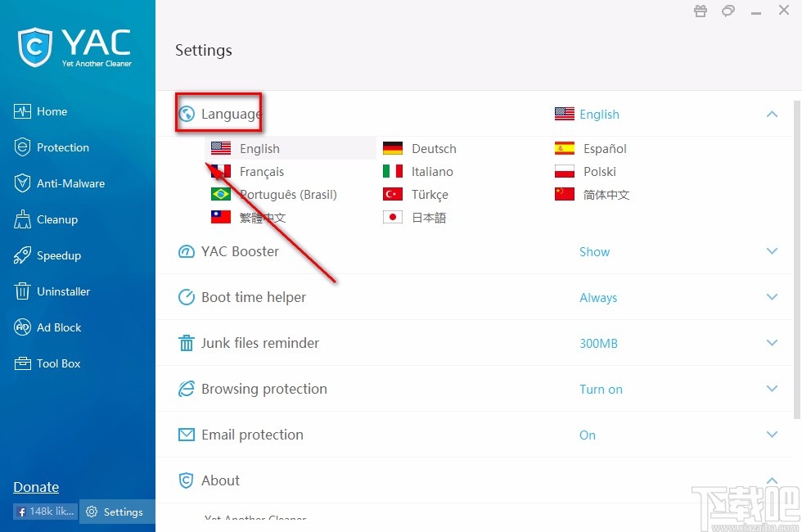Click the Cleanup broom icon

pyautogui.click(x=22, y=219)
